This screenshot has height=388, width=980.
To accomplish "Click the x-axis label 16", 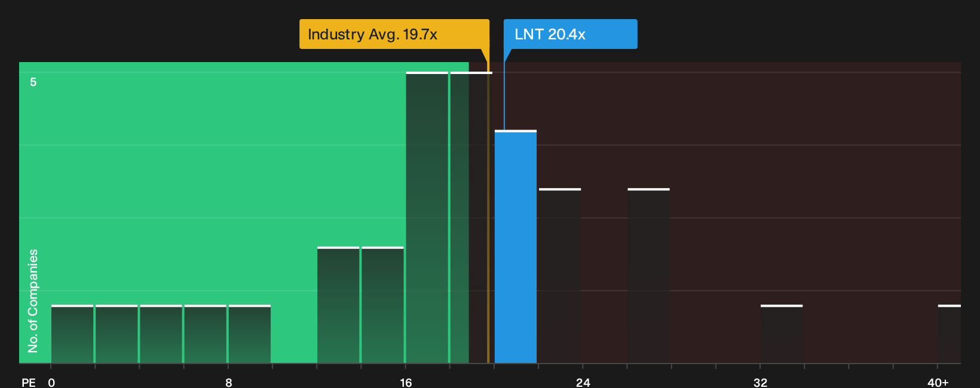I will [406, 382].
